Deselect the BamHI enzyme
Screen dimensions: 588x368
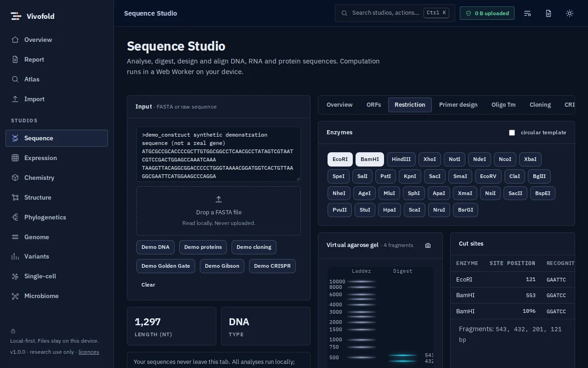[370, 159]
